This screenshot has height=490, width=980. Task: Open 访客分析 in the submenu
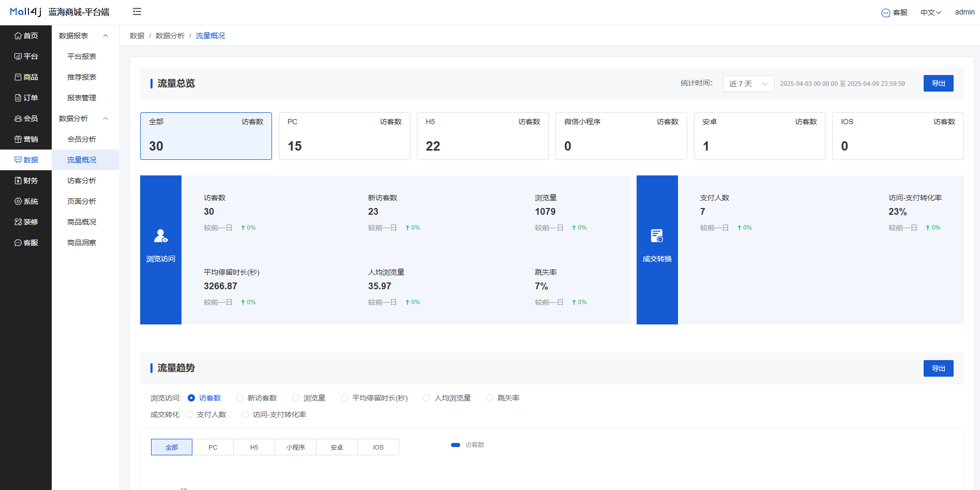(85, 181)
